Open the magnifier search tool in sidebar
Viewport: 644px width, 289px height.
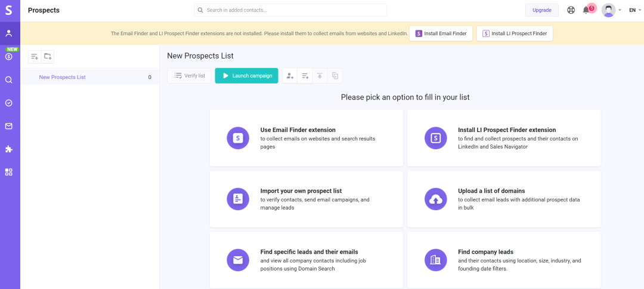(x=9, y=79)
